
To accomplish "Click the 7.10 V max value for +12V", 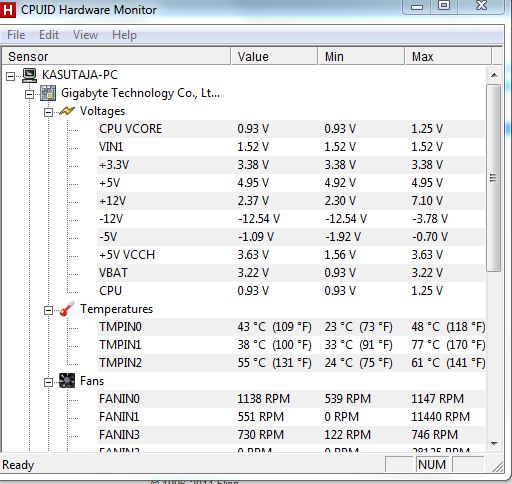I will (427, 201).
